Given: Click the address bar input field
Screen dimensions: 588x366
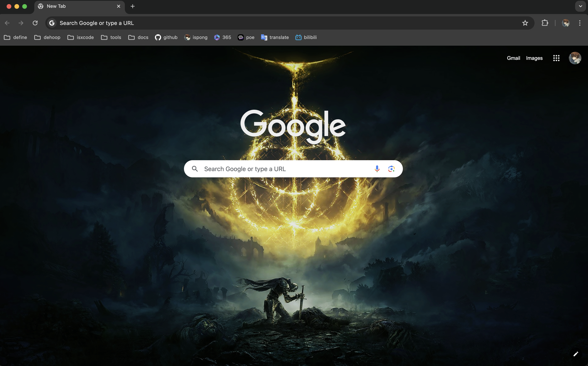Looking at the screenshot, I should pos(290,23).
